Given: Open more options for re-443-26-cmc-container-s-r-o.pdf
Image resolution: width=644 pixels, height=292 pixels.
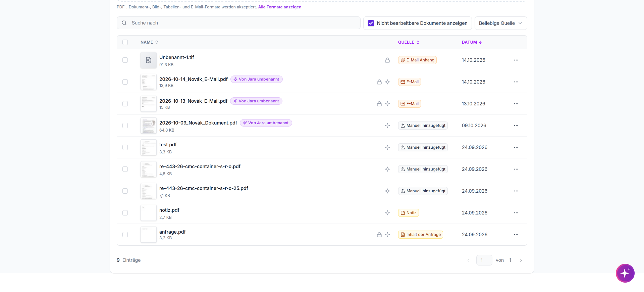Looking at the screenshot, I should point(516,169).
